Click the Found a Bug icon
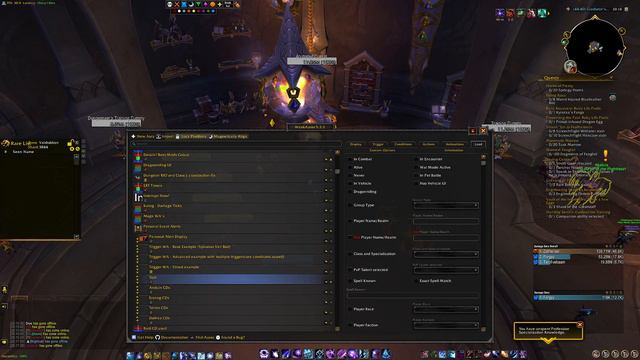The width and height of the screenshot is (640, 360). click(x=218, y=338)
